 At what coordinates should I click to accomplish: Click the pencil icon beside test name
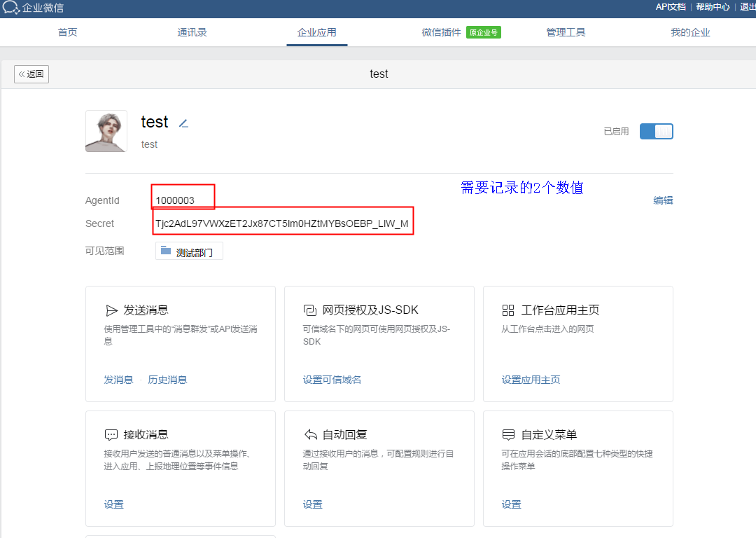point(183,123)
